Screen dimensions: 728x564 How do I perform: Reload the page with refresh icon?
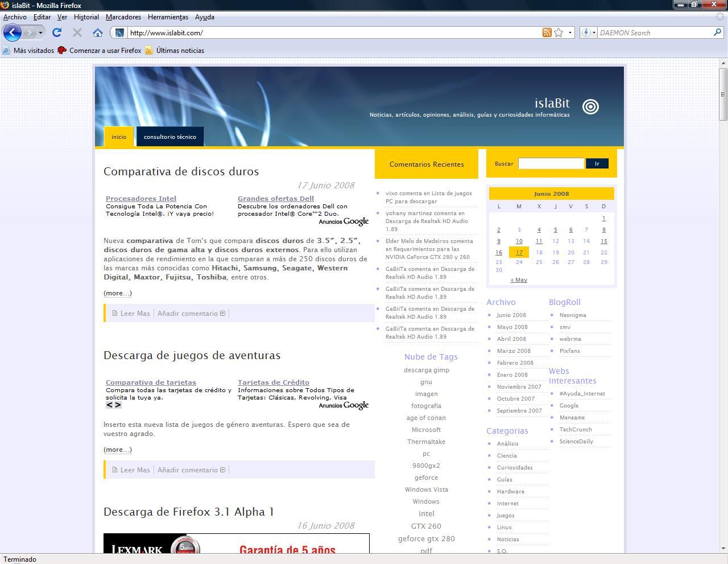pos(57,32)
